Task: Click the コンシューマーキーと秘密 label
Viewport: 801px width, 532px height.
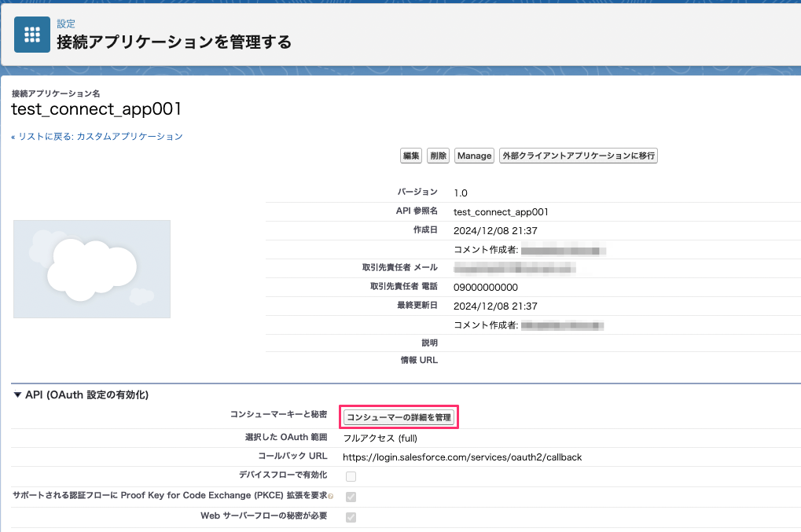Action: point(278,414)
